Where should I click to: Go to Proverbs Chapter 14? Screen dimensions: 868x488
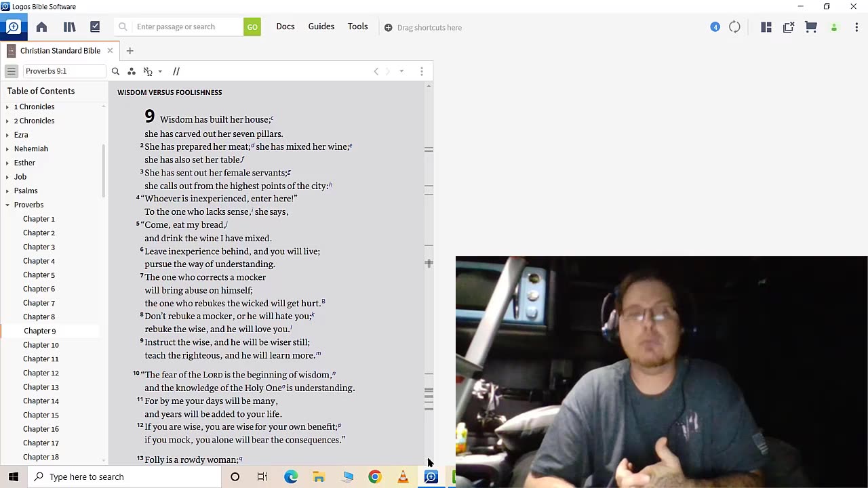(x=41, y=401)
